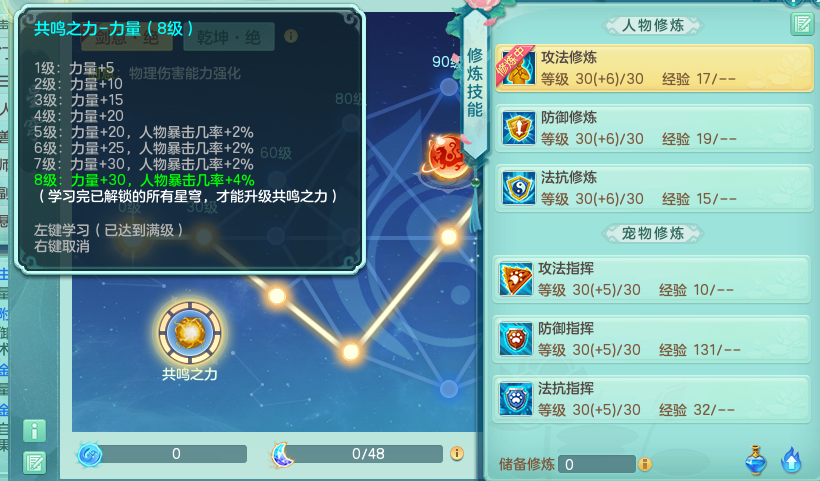Switch to the 修炼技能 vertical tab
The width and height of the screenshot is (820, 481).
[475, 84]
